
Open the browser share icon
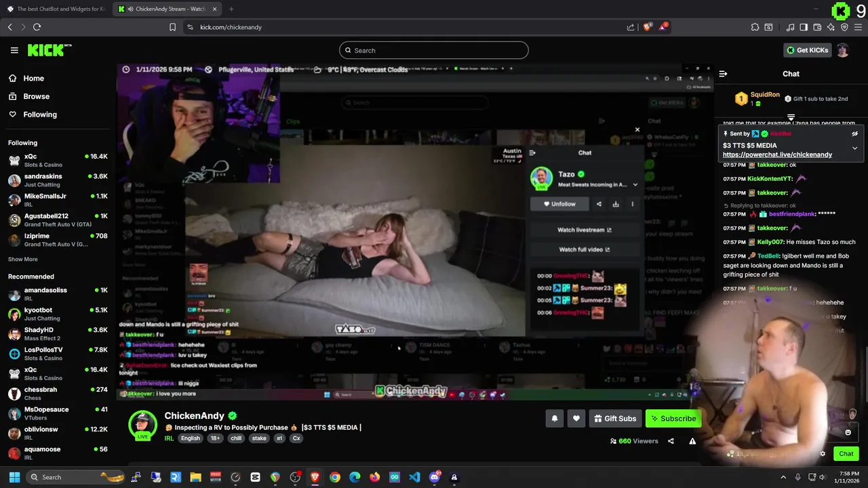631,27
